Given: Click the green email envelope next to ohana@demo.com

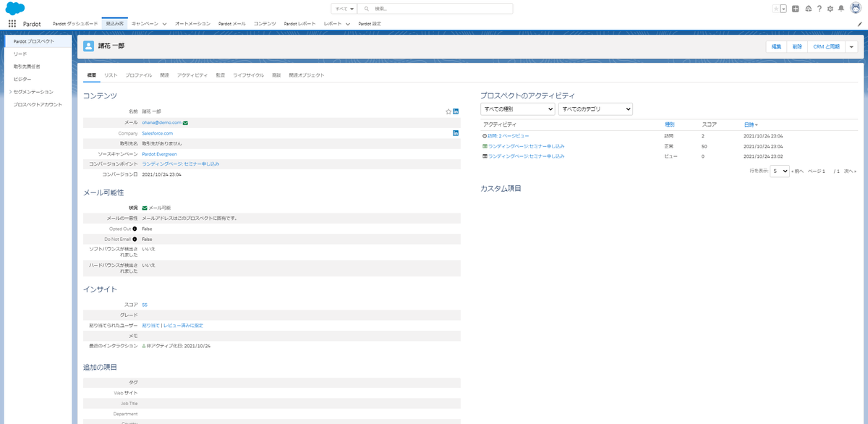Looking at the screenshot, I should point(186,123).
